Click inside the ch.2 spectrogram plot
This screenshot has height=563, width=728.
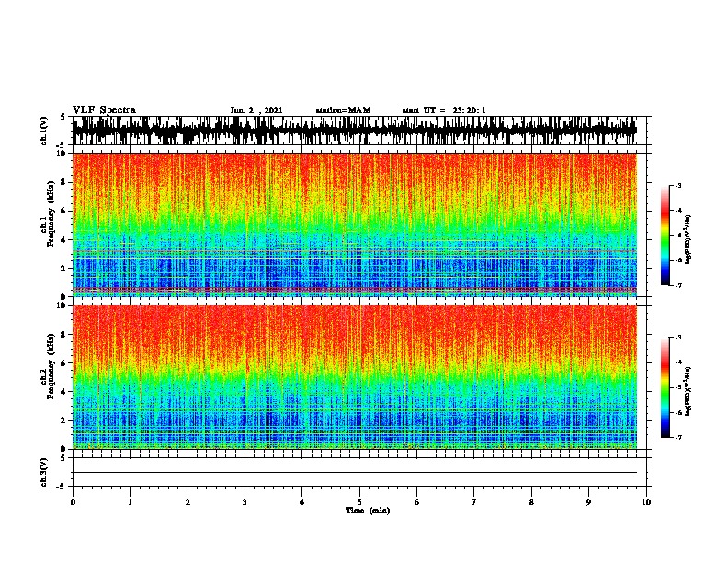355,377
